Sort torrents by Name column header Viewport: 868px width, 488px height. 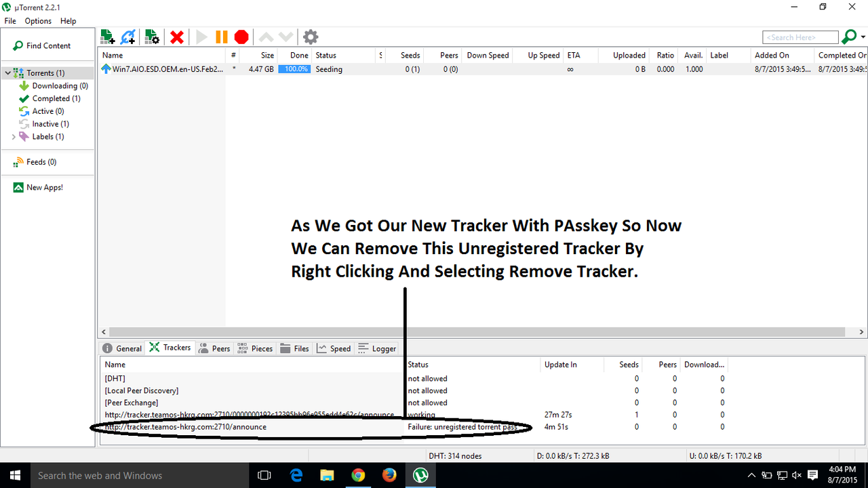162,56
